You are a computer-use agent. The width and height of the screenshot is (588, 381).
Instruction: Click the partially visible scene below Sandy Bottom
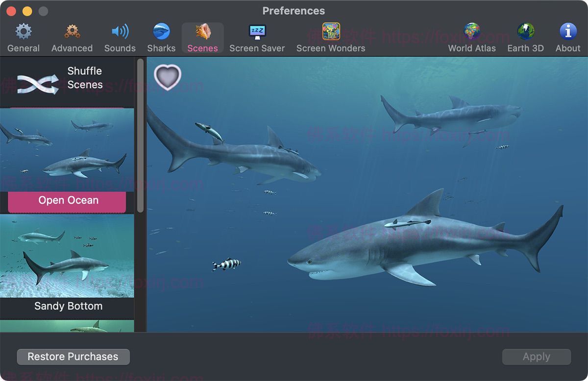click(x=68, y=326)
